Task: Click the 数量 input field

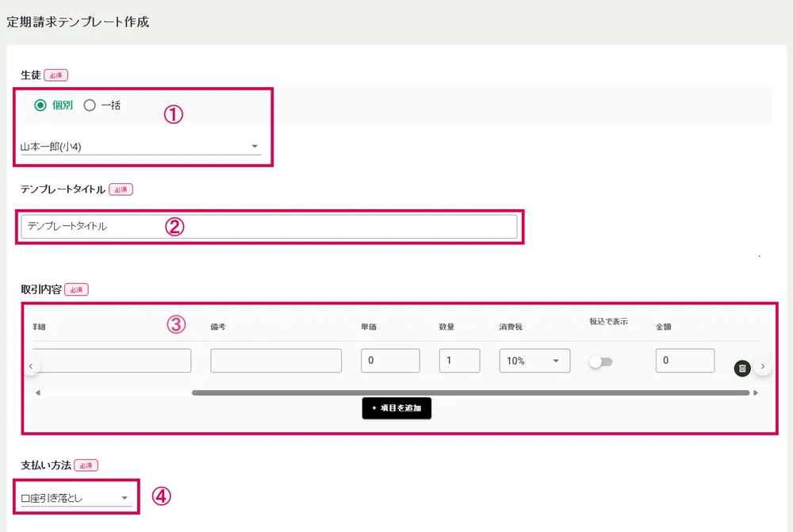Action: point(459,361)
